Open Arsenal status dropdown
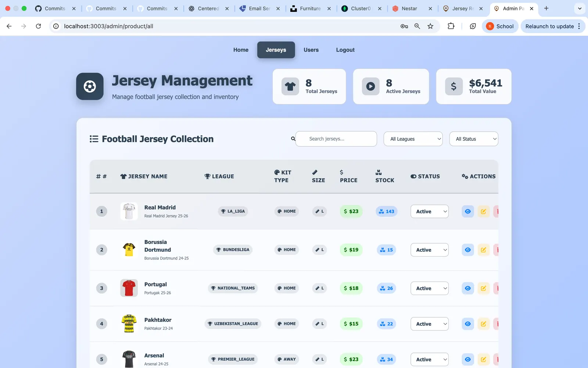This screenshot has width=588, height=368. click(x=430, y=360)
